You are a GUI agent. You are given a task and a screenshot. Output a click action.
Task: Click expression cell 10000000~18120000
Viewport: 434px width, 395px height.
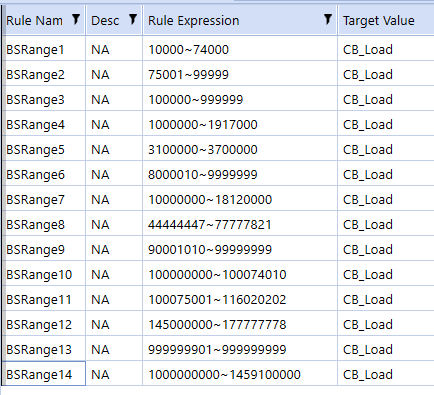[x=240, y=199]
